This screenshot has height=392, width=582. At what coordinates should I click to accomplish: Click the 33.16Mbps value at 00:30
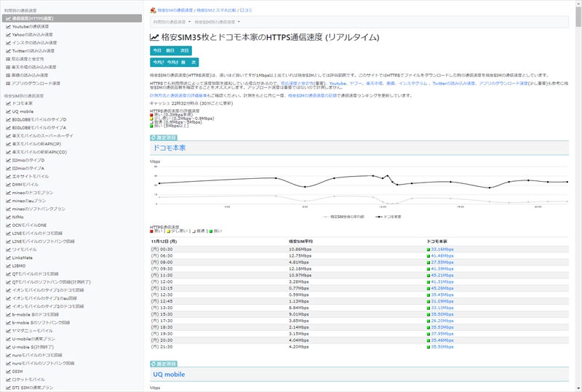442,249
